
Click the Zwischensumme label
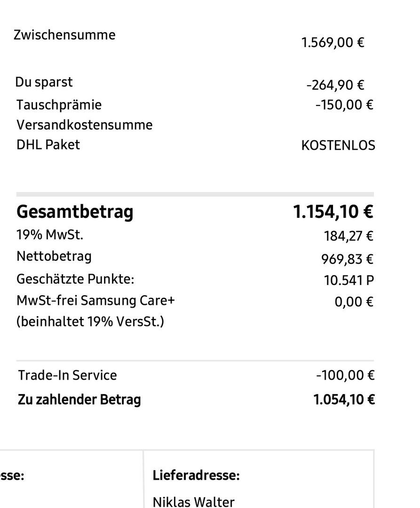point(64,35)
